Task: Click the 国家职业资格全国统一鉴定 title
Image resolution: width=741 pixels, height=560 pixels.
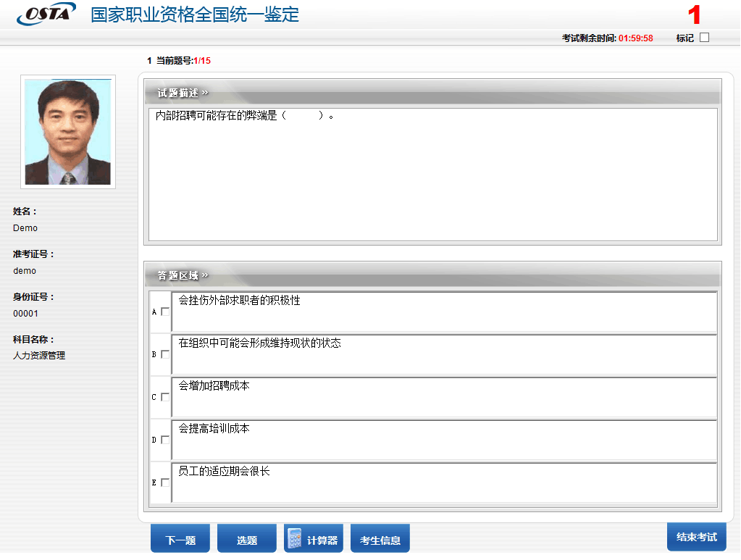Action: 194,14
